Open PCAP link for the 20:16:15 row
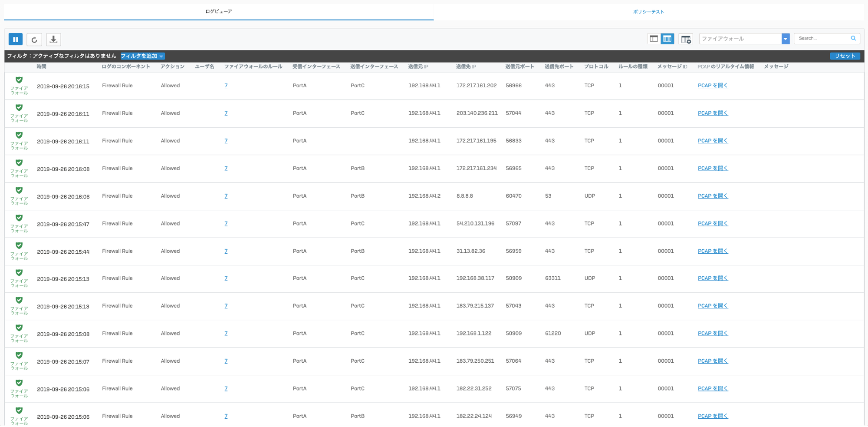 coord(713,86)
